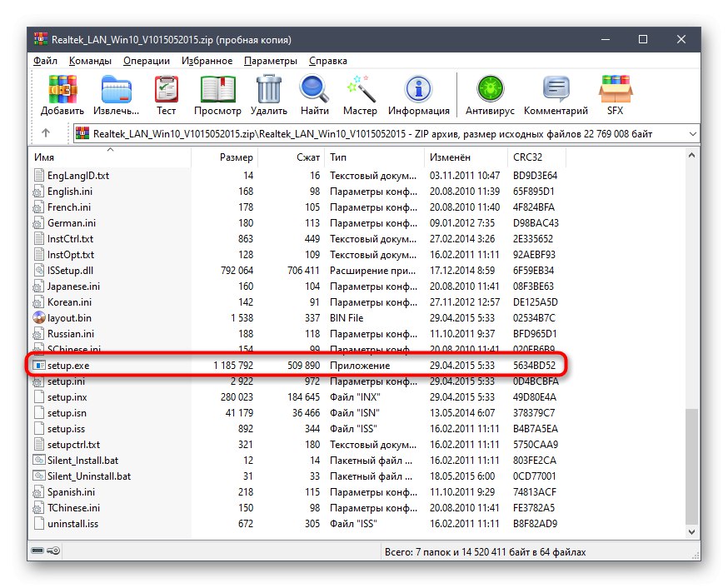728x588 pixels.
Task: Click the status bar resize grip
Action: tap(696, 555)
